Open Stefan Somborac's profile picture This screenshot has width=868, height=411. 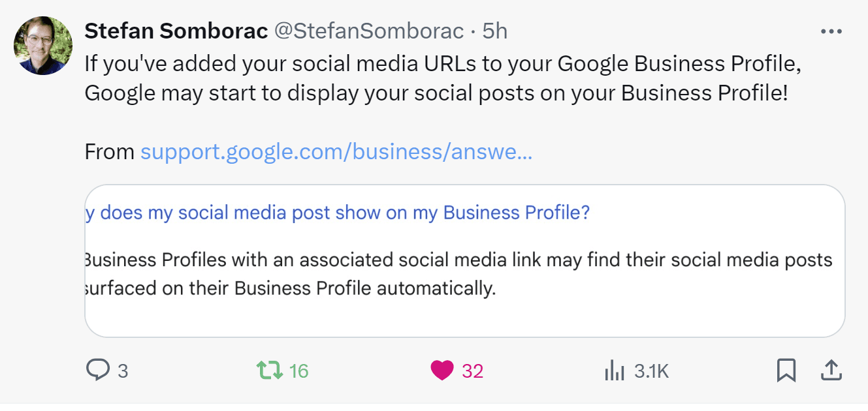tap(43, 46)
